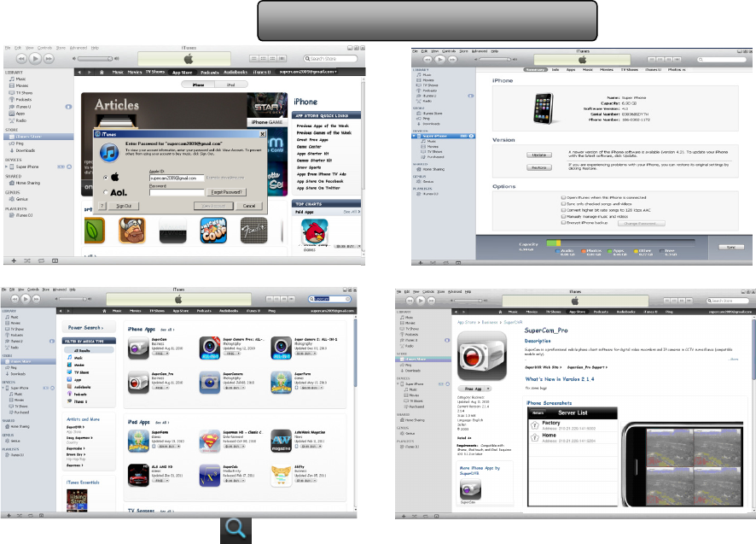
Task: Cancel the password dialog
Action: coord(249,206)
